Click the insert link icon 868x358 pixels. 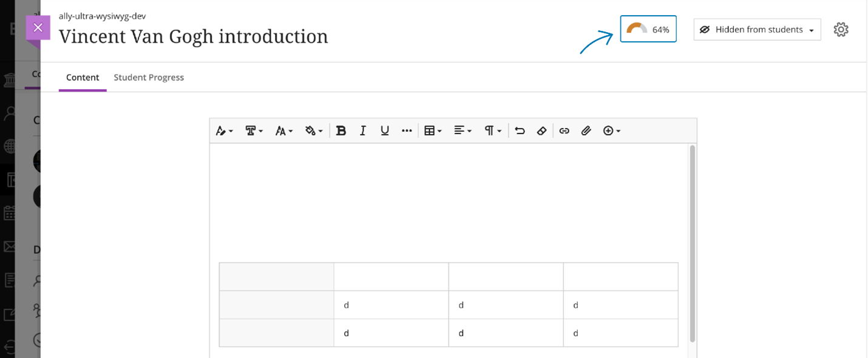[x=565, y=130]
